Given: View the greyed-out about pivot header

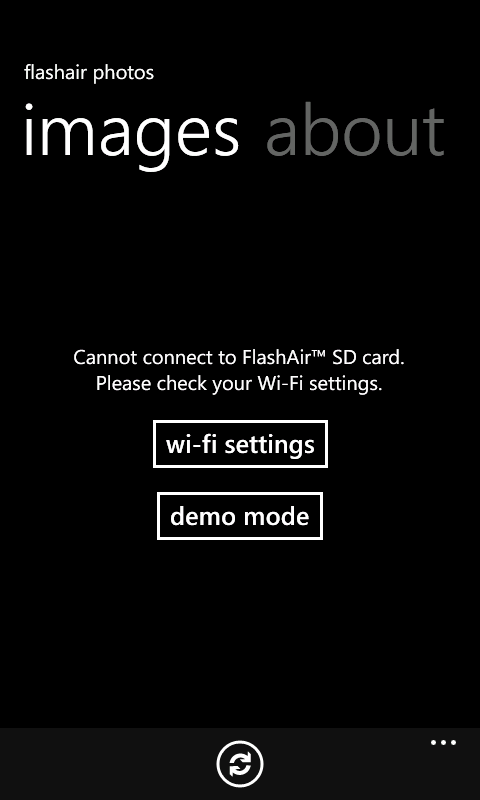Looking at the screenshot, I should click(x=356, y=131).
